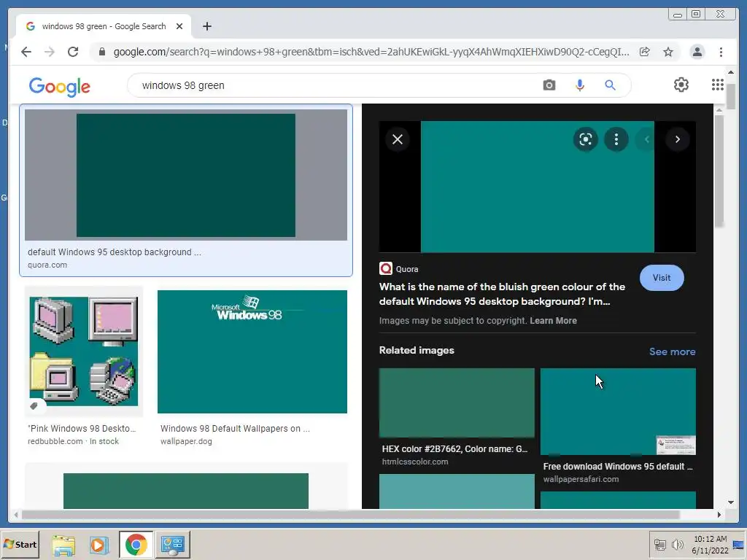The height and width of the screenshot is (560, 747).
Task: Click the Chrome taskbar icon
Action: 136,545
